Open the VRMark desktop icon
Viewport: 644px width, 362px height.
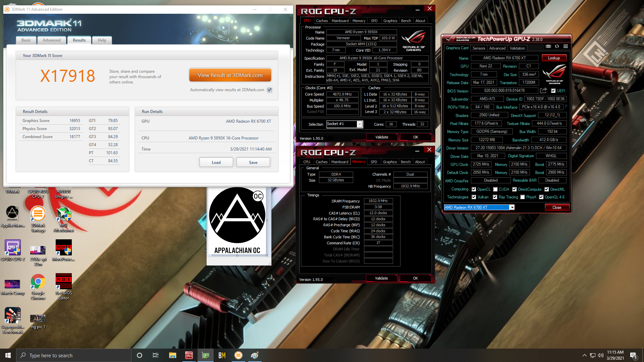click(12, 191)
